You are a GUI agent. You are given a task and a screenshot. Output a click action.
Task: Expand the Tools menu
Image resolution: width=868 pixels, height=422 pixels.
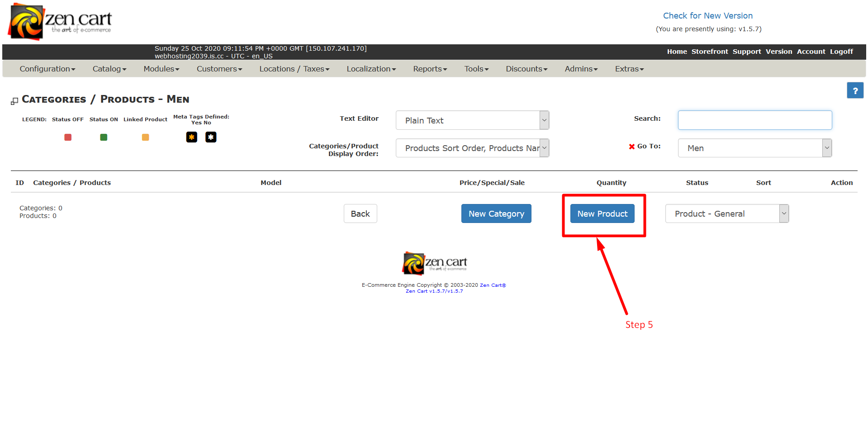pos(477,69)
